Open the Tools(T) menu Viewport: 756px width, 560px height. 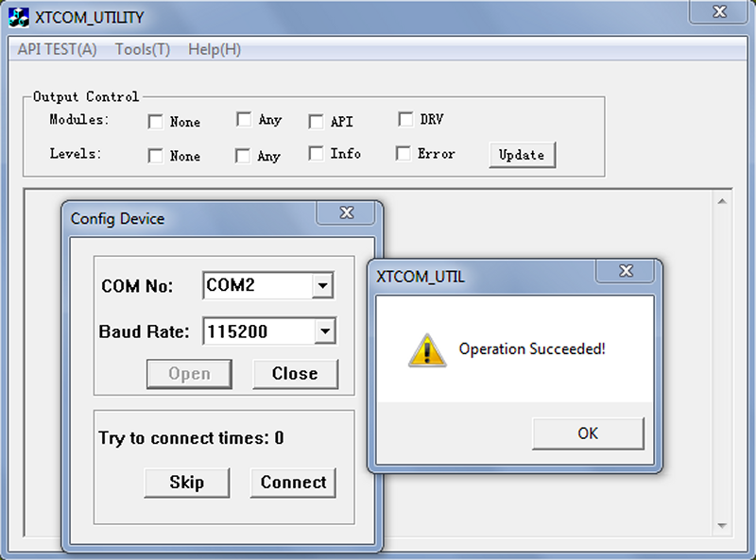[x=143, y=49]
